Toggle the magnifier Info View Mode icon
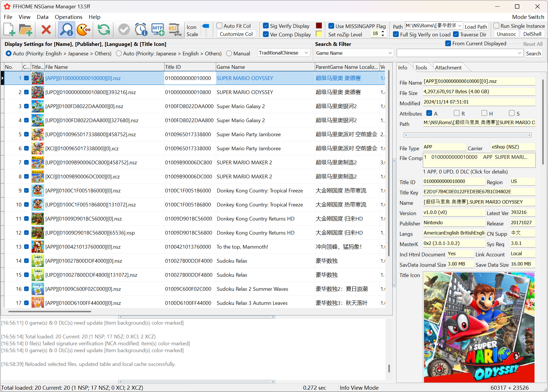 click(67, 30)
